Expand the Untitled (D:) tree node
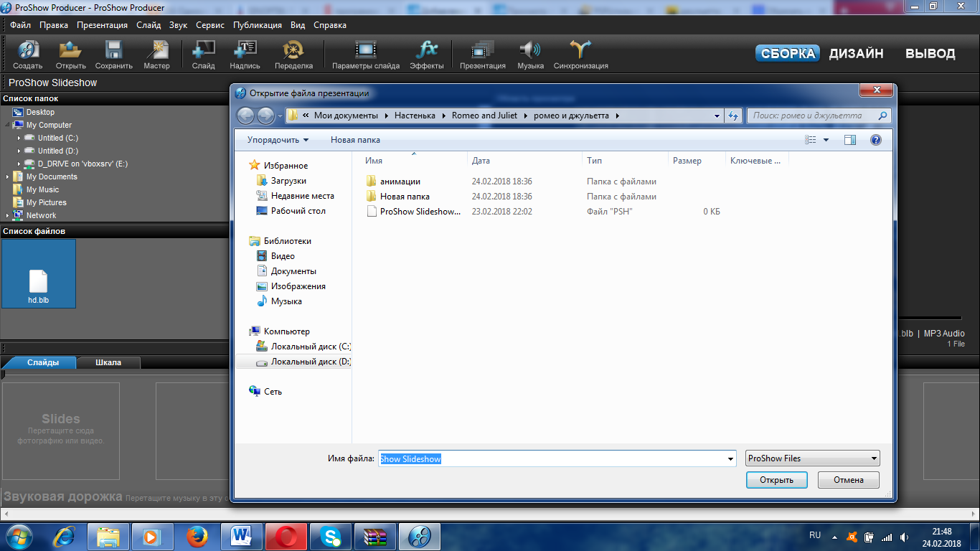This screenshot has width=980, height=551. coord(19,151)
